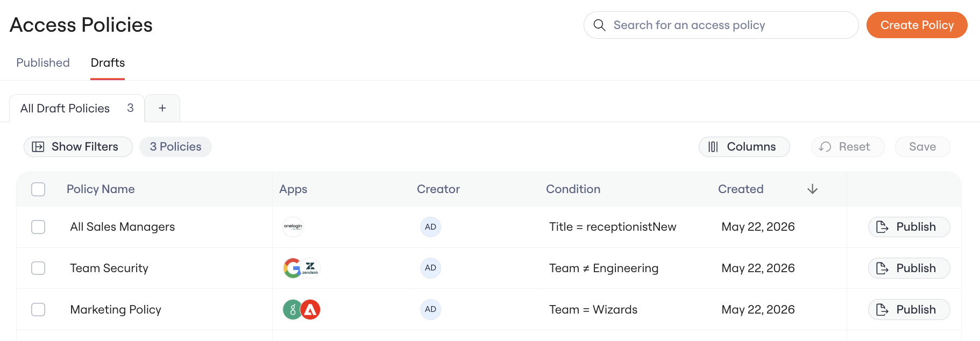The width and height of the screenshot is (980, 341).
Task: Click the OneLogin app icon for All Sales Managers
Action: (293, 227)
